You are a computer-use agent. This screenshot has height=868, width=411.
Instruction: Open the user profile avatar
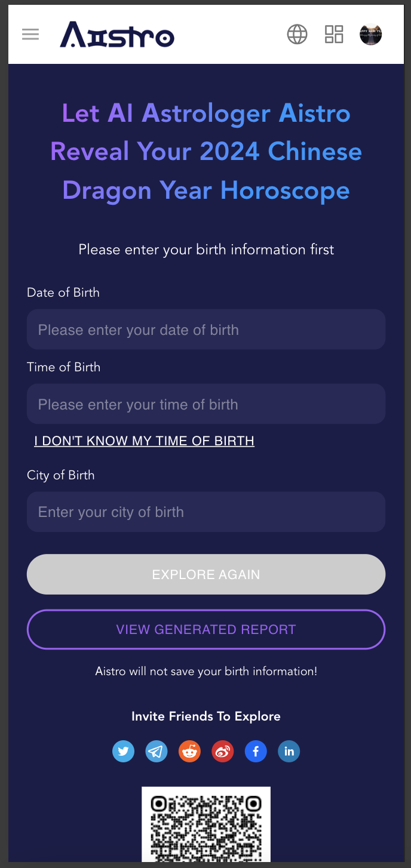(x=370, y=35)
